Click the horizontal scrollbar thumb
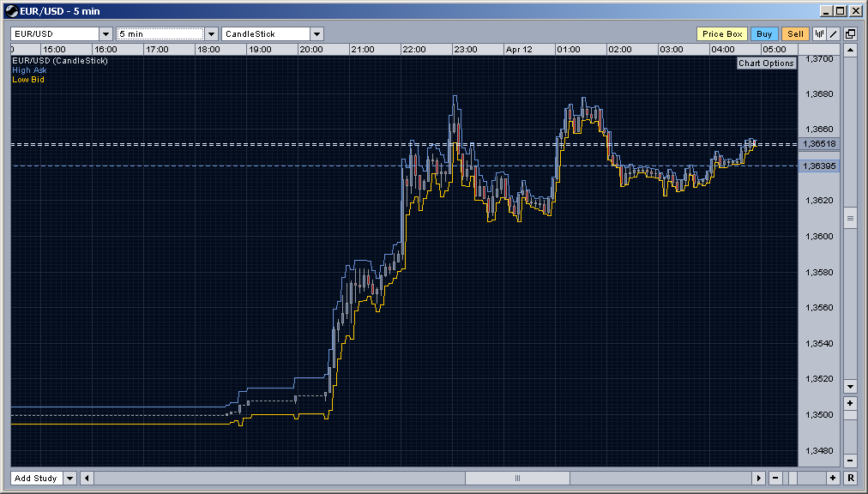Screen dimensions: 868x494 [x=517, y=478]
